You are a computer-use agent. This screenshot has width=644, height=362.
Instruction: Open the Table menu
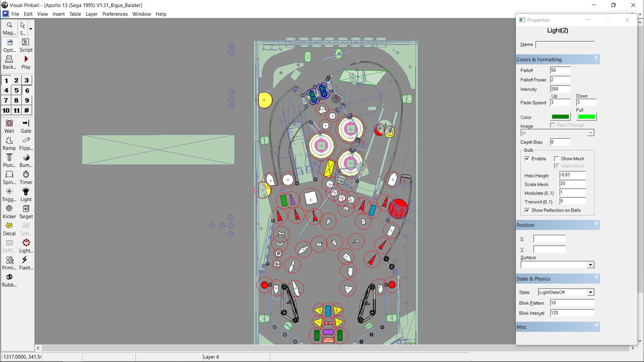coord(75,14)
